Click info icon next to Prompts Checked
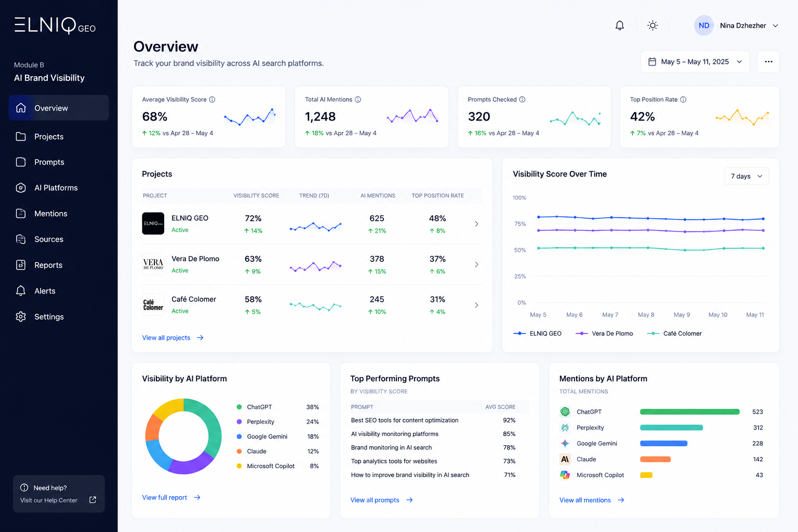The height and width of the screenshot is (532, 798). click(x=522, y=100)
